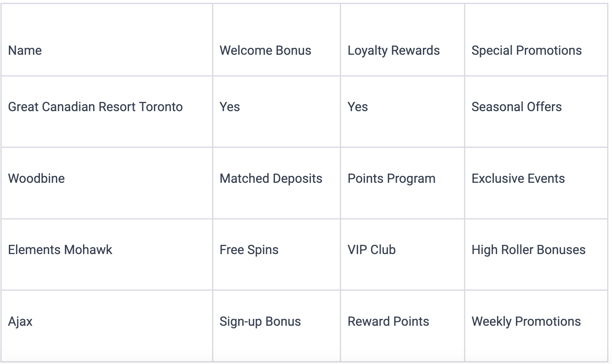
Task: Select the Welcome Bonus column header
Action: [x=265, y=50]
